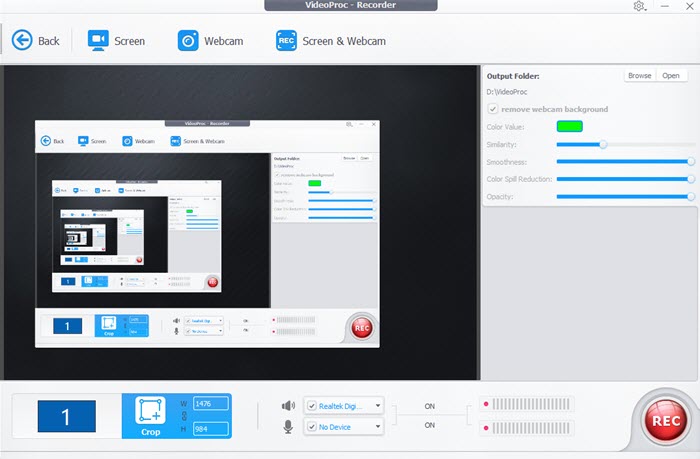The image size is (700, 459).
Task: Expand the No Device microphone dropdown
Action: point(378,426)
